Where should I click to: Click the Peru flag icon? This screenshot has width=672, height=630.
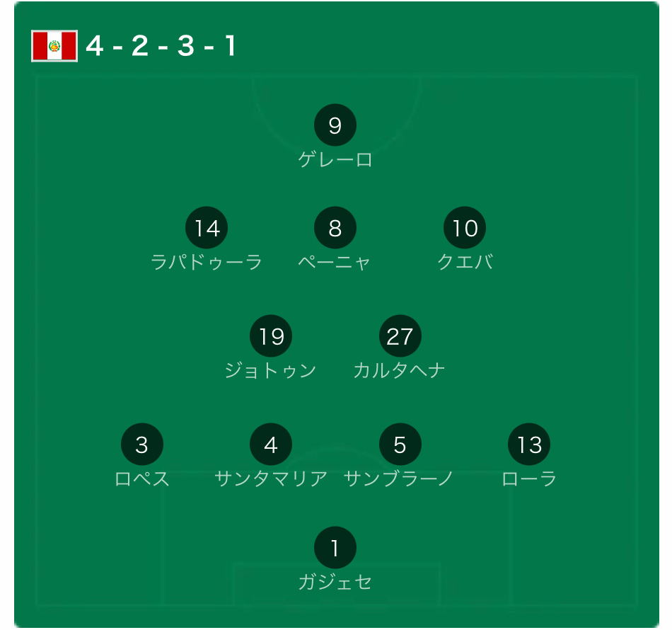click(x=54, y=46)
